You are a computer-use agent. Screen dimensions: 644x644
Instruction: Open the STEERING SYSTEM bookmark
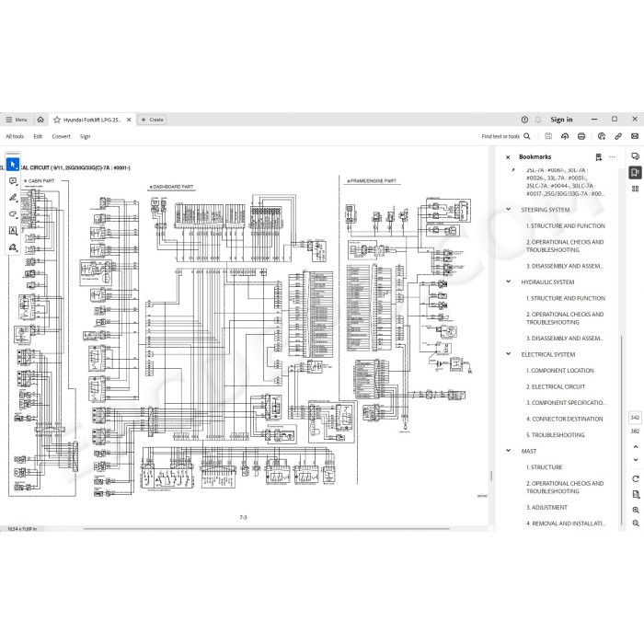(x=546, y=210)
